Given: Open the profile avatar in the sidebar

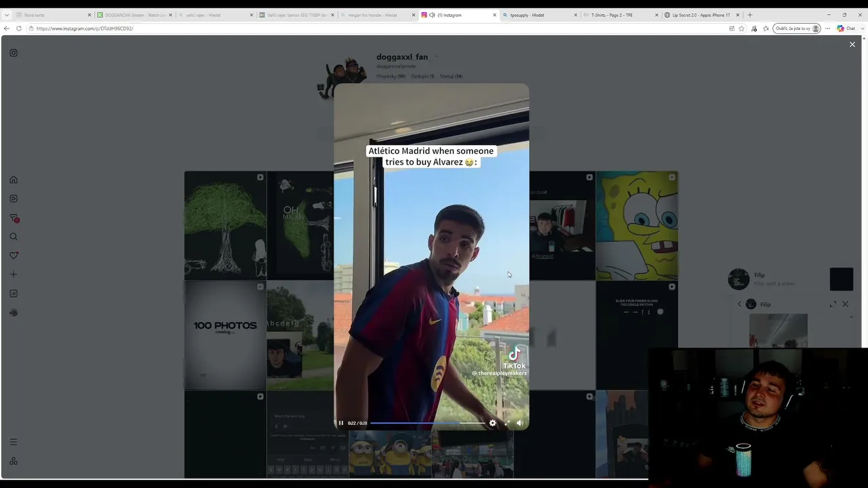Looking at the screenshot, I should click(14, 312).
